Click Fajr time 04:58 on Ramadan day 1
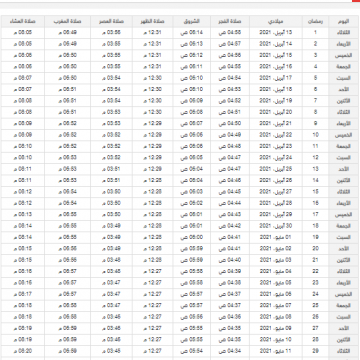 (x=230, y=33)
